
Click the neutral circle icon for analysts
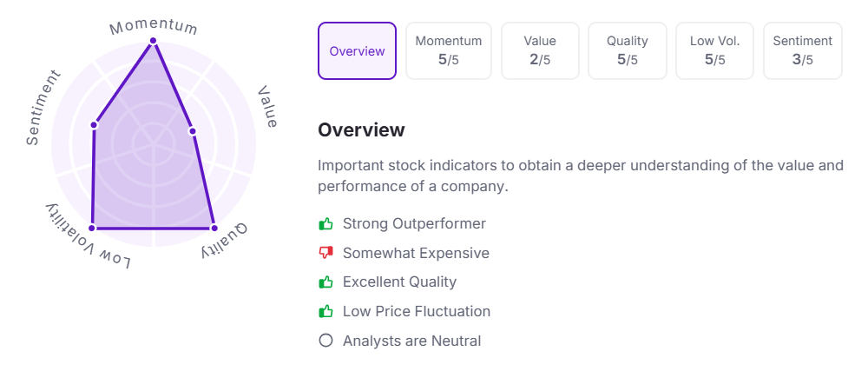click(326, 341)
